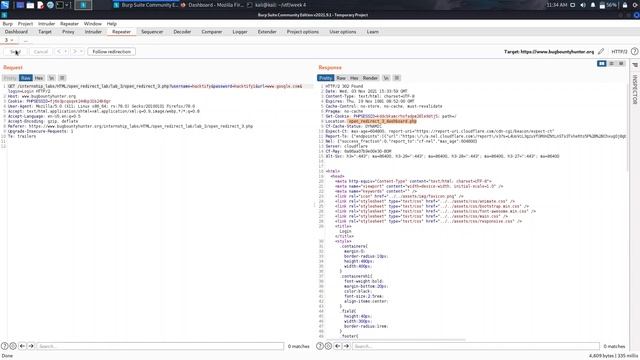Switch Request view to Raw
Viewport: 640px width, 360px height.
click(26, 78)
